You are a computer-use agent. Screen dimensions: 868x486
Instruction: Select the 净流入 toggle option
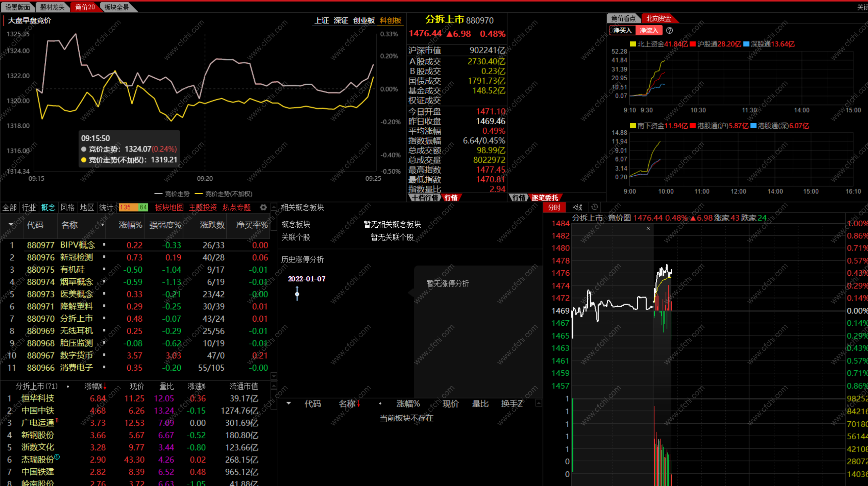649,31
